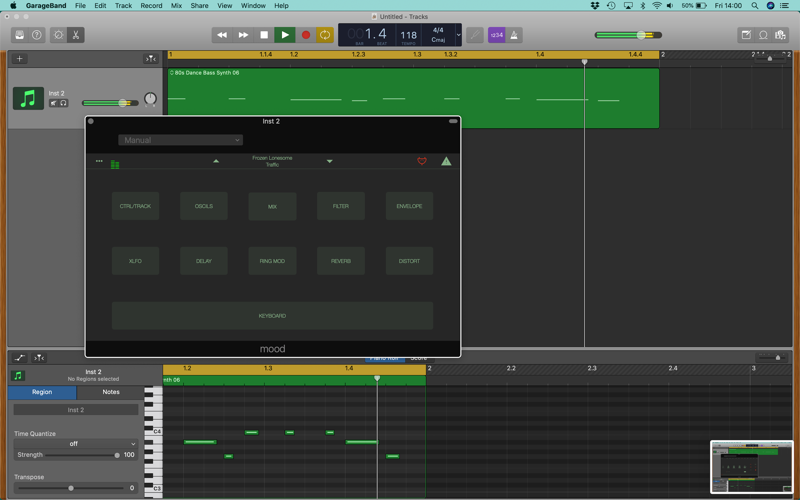
Task: Switch to the Notes tab
Action: (111, 392)
